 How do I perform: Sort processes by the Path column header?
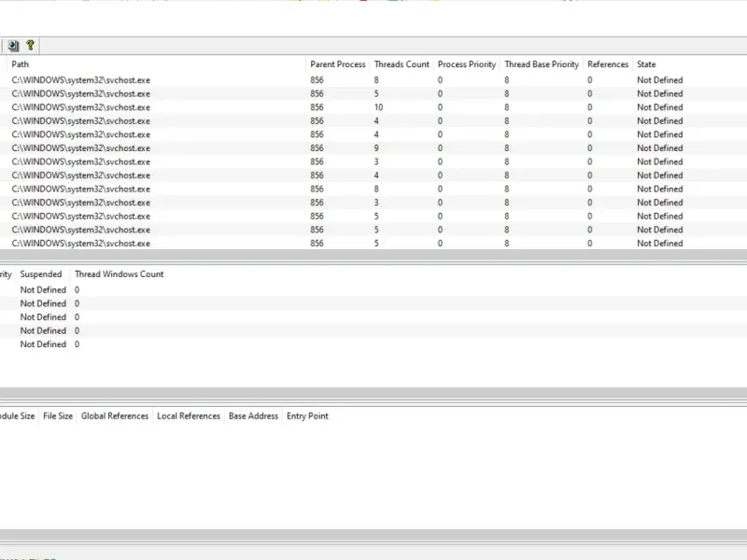156,64
